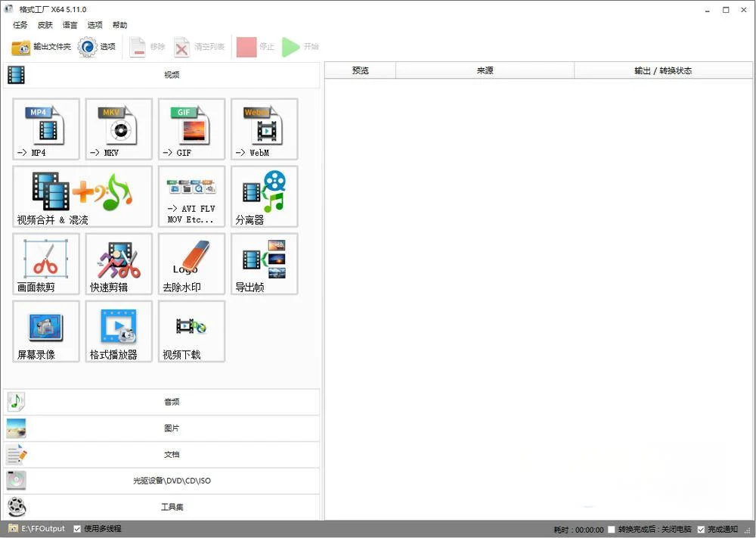The image size is (756, 538).
Task: Toggle the 使用多线程 checkbox
Action: coord(78,529)
